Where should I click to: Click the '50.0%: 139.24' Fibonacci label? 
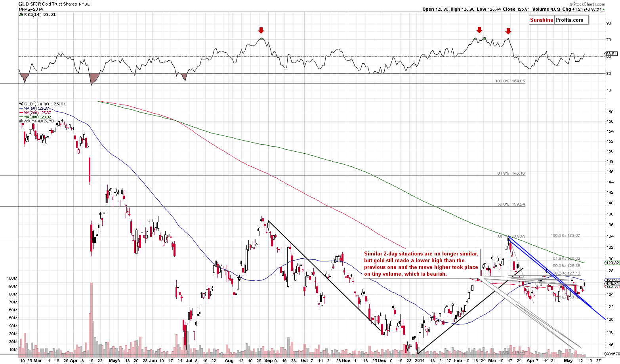pos(511,204)
